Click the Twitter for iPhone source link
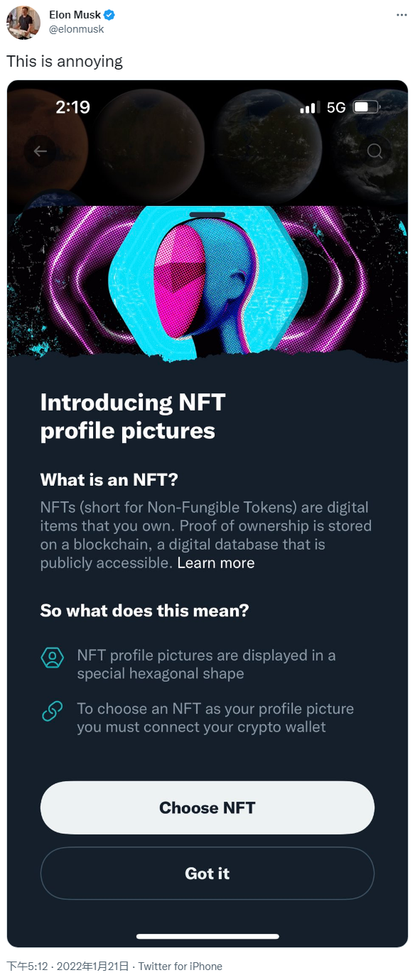The height and width of the screenshot is (980, 415). (x=180, y=967)
